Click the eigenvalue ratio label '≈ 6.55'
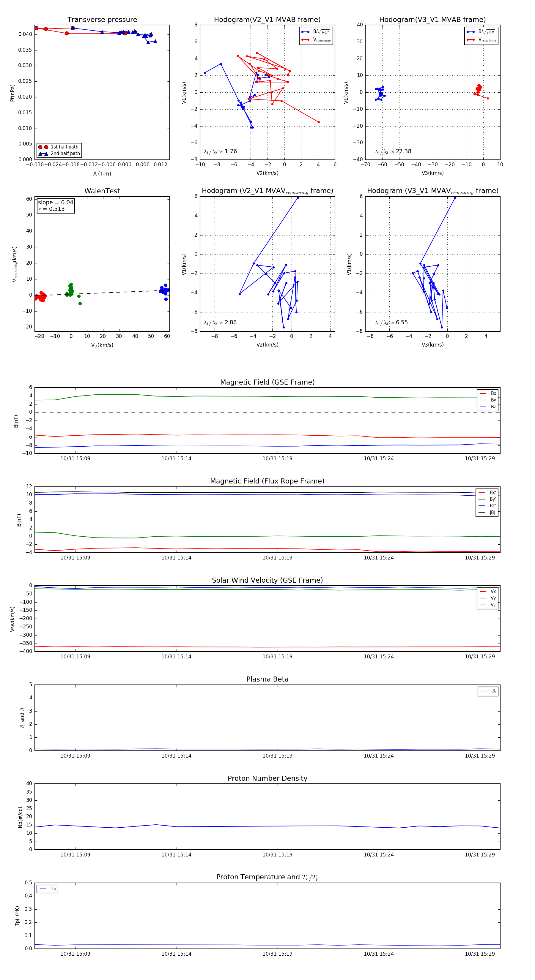The image size is (535, 980). (391, 323)
